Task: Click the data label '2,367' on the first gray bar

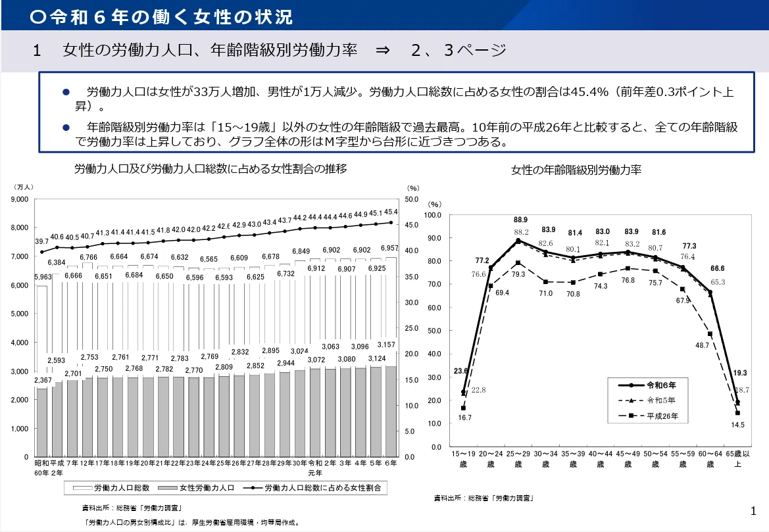Action: (x=43, y=380)
